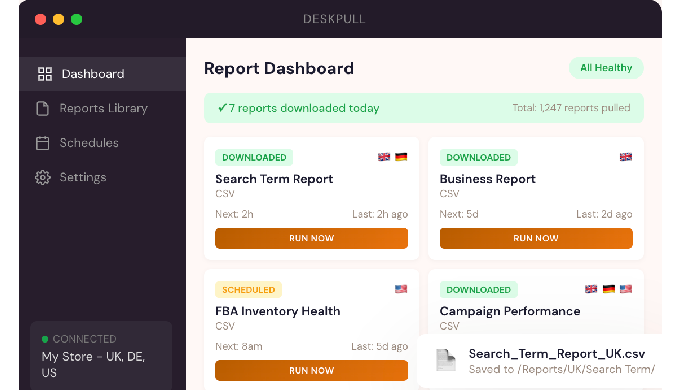Click the Settings gear icon
This screenshot has width=680, height=390.
click(42, 177)
